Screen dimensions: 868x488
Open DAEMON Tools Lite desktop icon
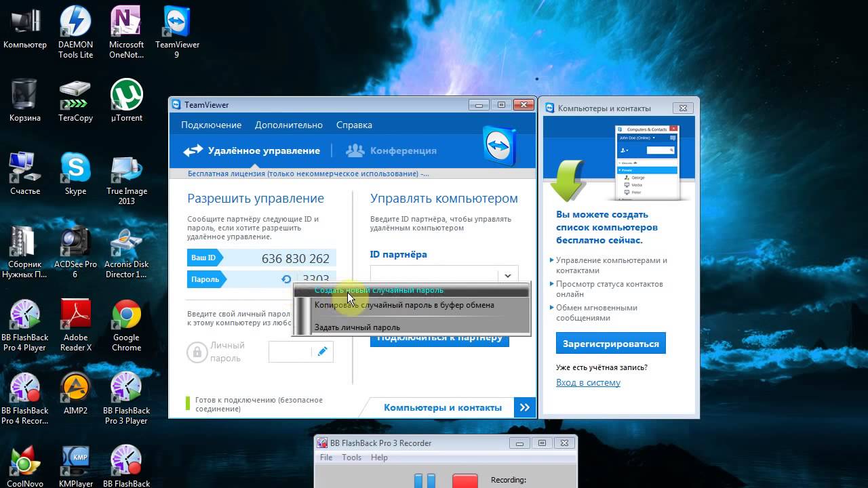(x=75, y=32)
